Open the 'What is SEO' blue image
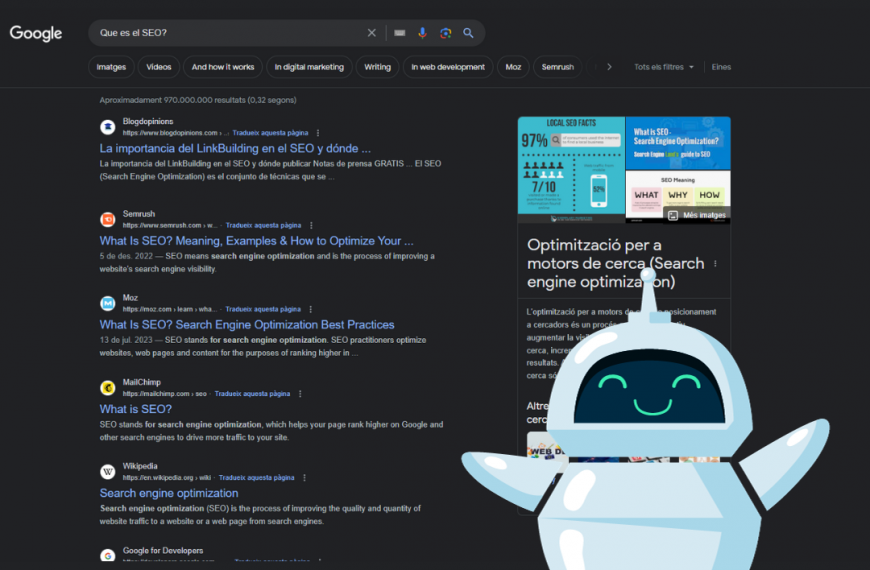The image size is (870, 570). 678,143
